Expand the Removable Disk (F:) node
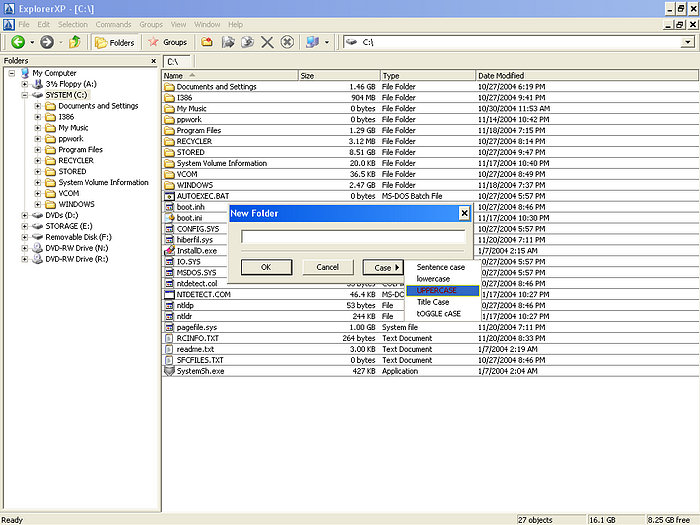The height and width of the screenshot is (525, 700). [25, 237]
